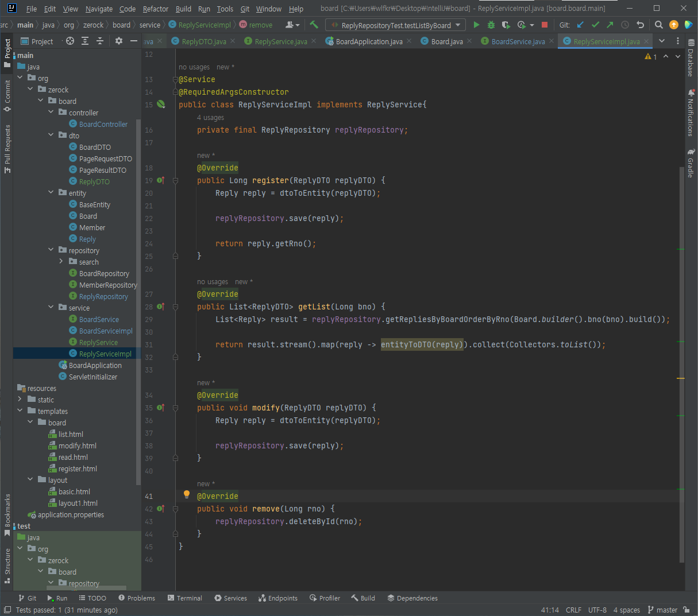Click the editor vertical scrollbar

click(681, 364)
